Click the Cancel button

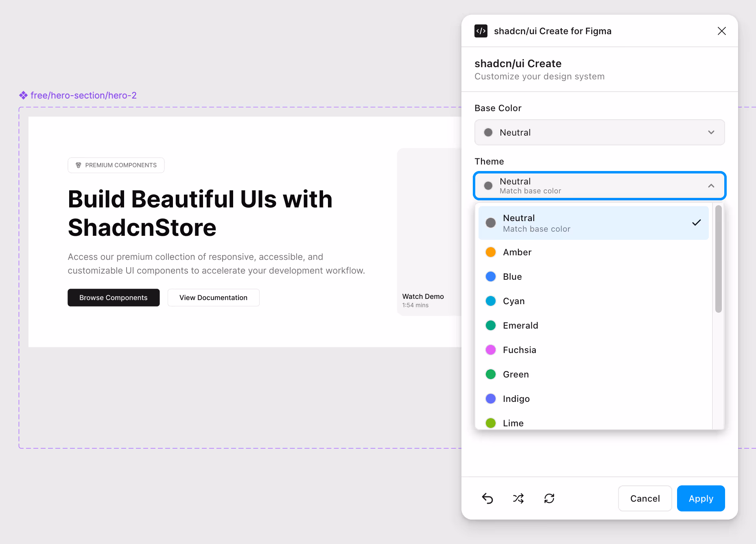pos(645,498)
